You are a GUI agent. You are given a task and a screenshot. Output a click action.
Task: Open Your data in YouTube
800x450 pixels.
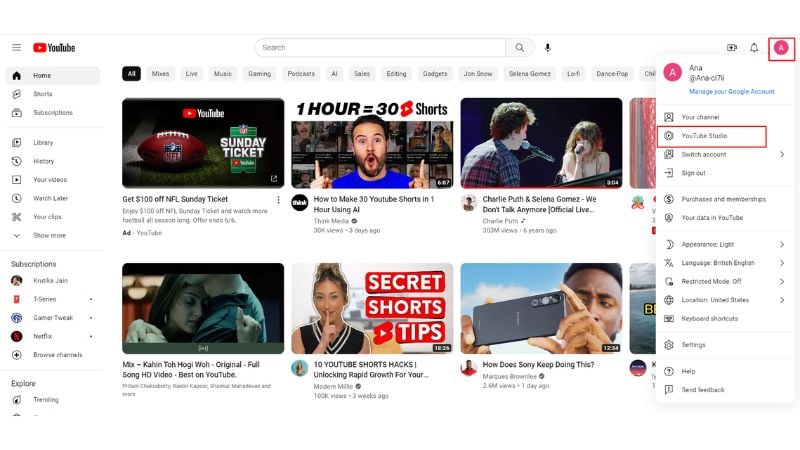coord(725,217)
